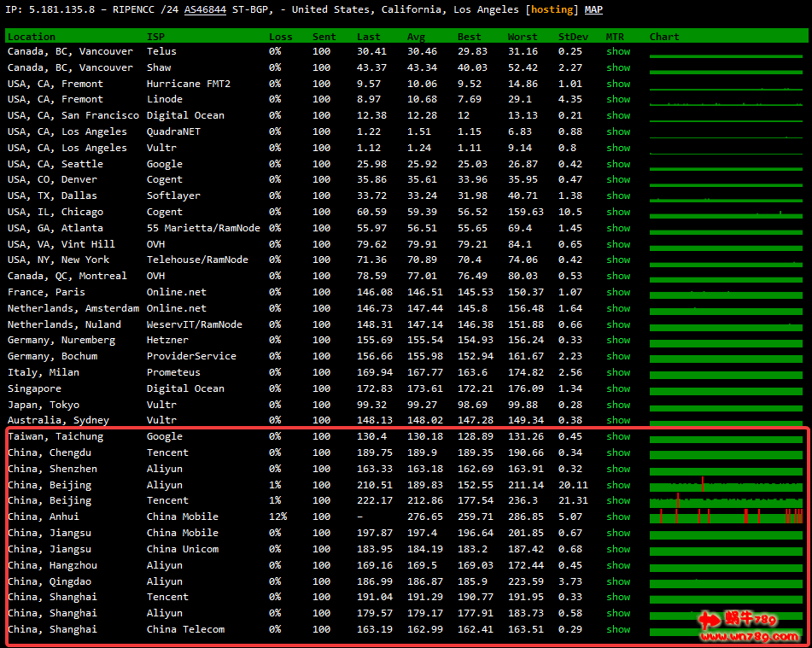Select the StDev column header

click(x=572, y=37)
